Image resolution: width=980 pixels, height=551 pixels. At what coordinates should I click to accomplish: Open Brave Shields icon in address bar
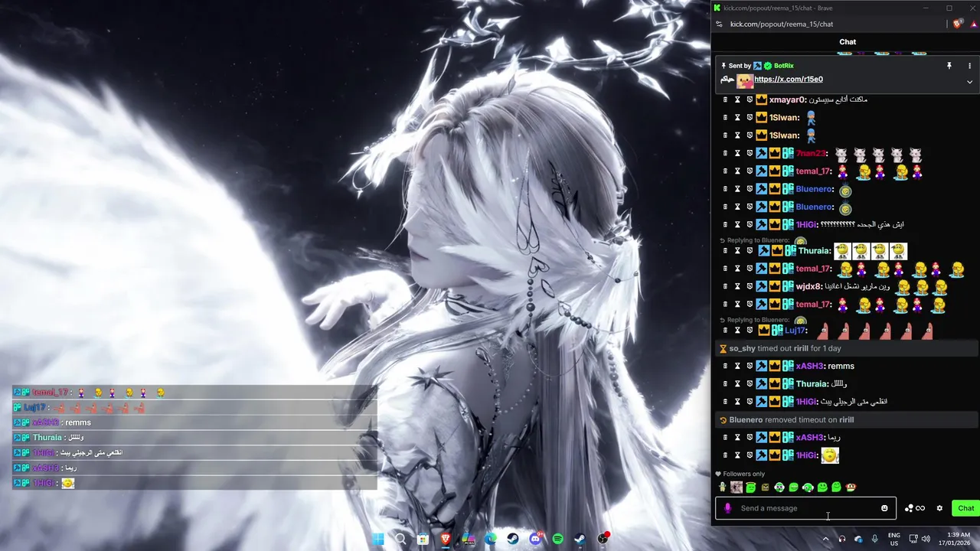point(957,24)
